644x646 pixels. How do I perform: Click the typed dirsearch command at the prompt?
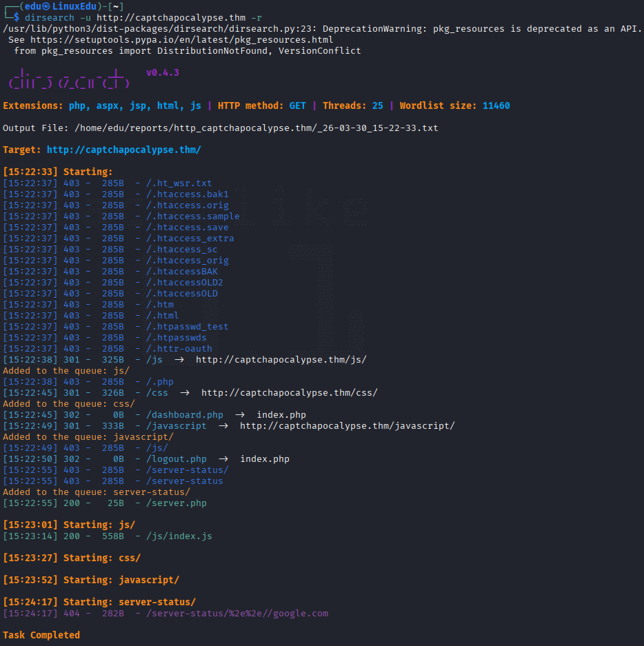point(143,18)
